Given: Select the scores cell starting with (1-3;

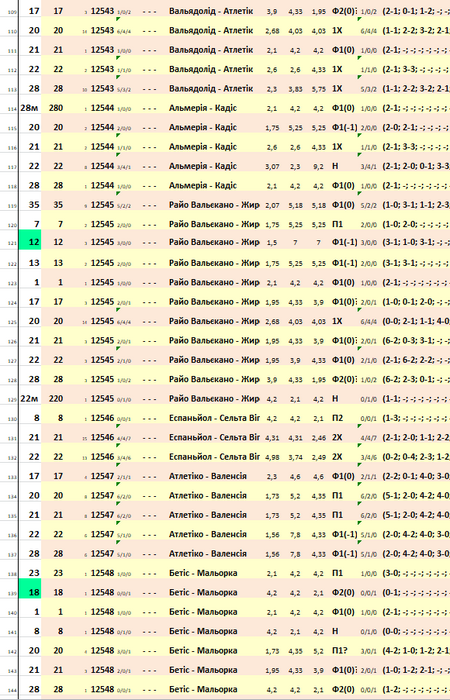Looking at the screenshot, I should pyautogui.click(x=415, y=418).
